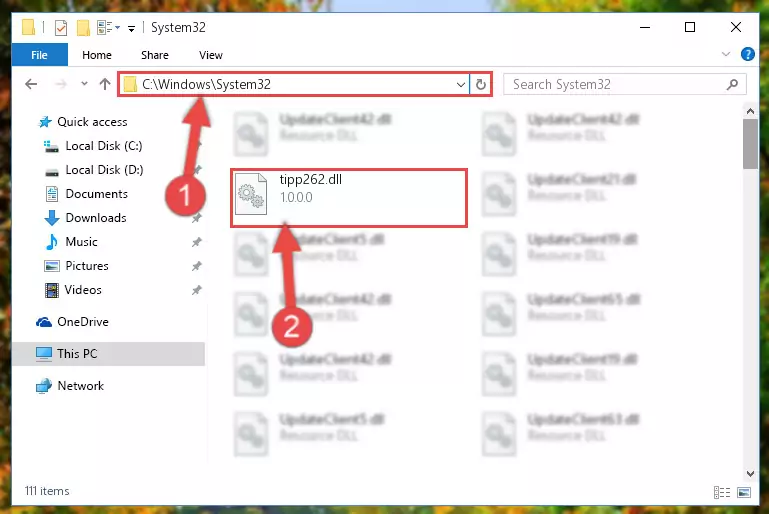The height and width of the screenshot is (514, 769).
Task: Select Local Disk (C:) in sidebar
Action: [x=104, y=146]
